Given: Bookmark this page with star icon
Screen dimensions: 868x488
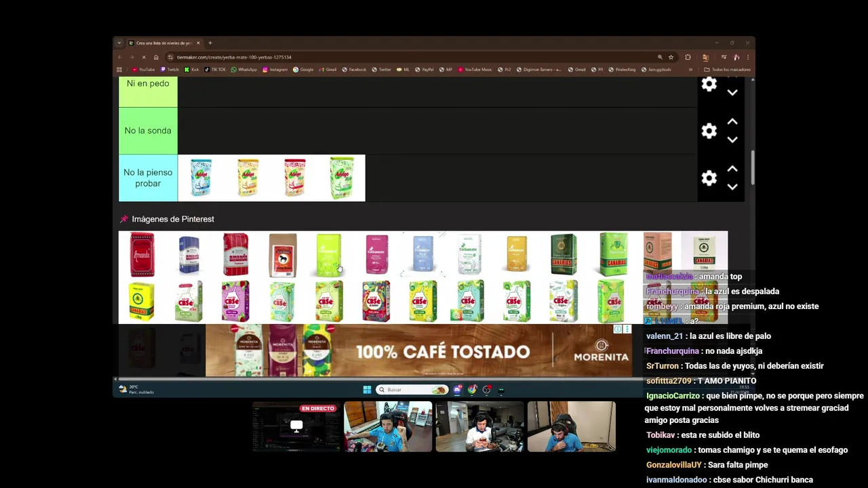Looking at the screenshot, I should pos(671,57).
